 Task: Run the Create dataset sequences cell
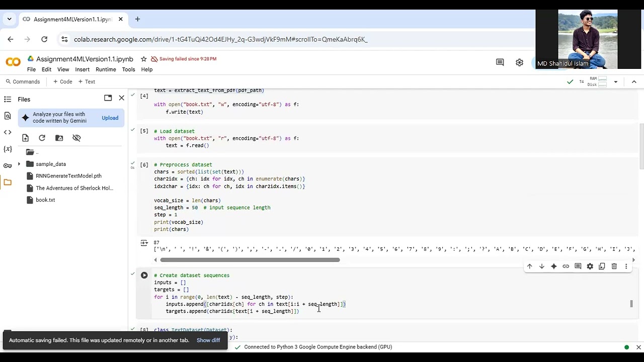[x=144, y=275]
